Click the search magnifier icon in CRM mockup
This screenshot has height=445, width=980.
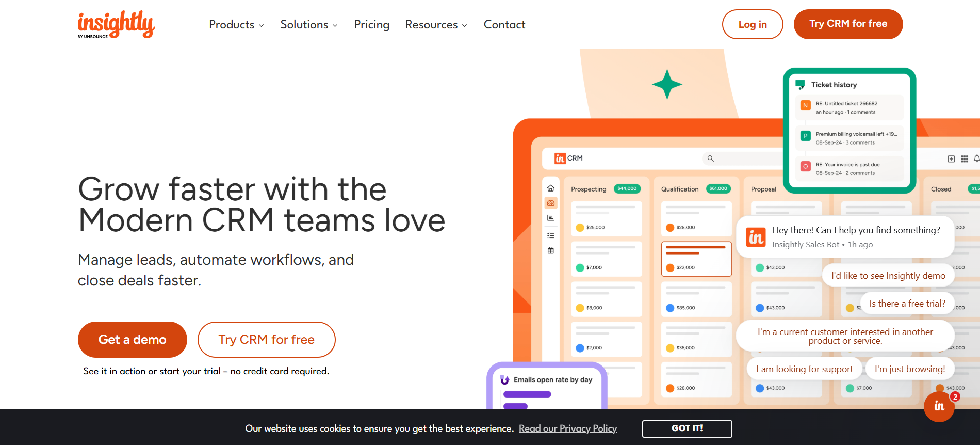710,158
